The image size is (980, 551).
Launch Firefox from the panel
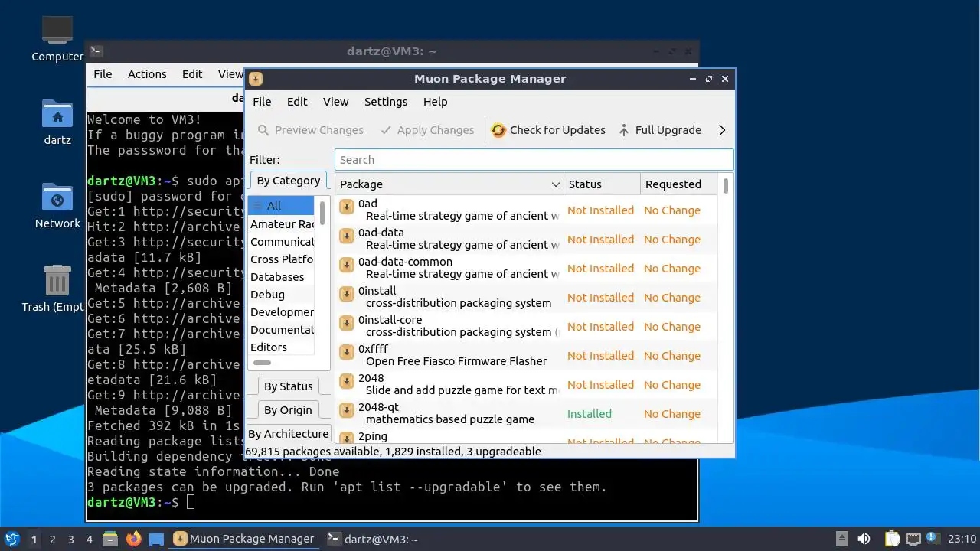(134, 539)
